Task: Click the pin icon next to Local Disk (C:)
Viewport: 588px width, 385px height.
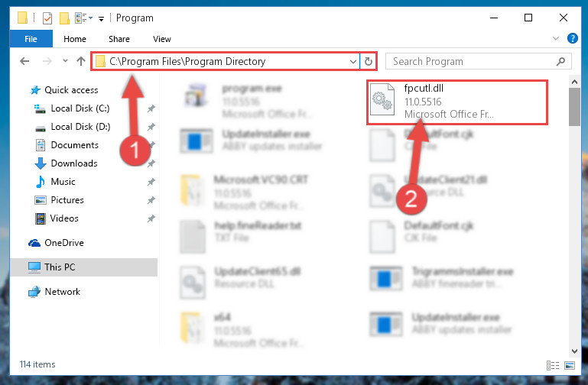Action: pos(151,108)
